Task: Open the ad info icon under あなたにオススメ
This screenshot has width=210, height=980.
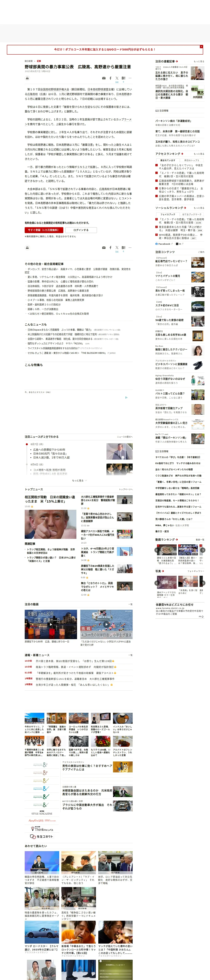Action: [x=127, y=397]
